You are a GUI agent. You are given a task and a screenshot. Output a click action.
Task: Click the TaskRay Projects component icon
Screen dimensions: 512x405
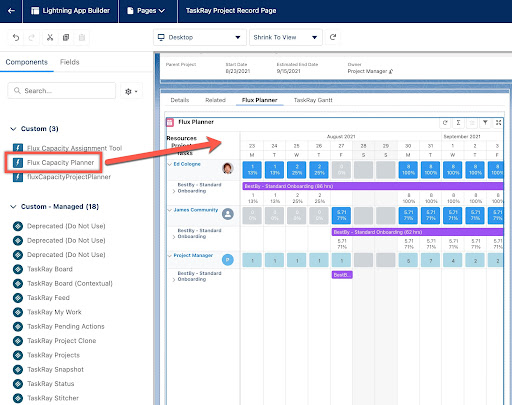pos(18,355)
